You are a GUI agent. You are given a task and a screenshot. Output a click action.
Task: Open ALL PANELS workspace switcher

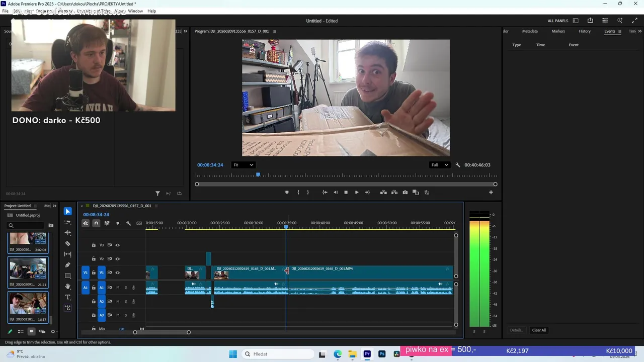pos(558,21)
